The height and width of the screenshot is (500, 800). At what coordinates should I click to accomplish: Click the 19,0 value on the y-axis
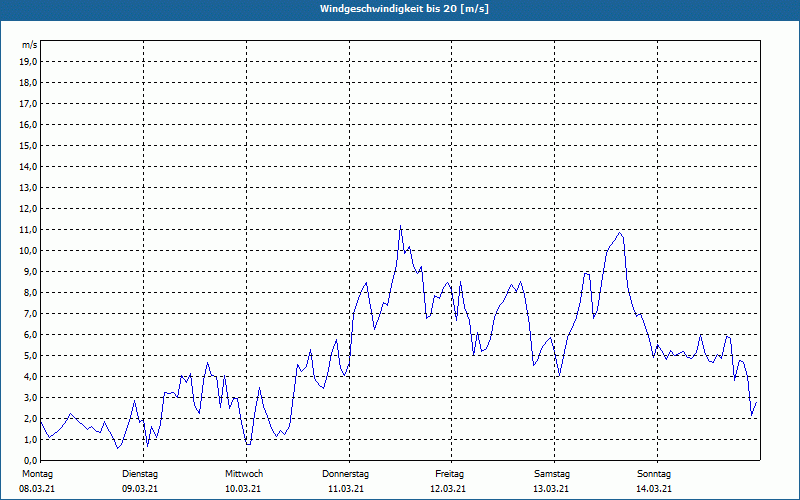click(29, 61)
